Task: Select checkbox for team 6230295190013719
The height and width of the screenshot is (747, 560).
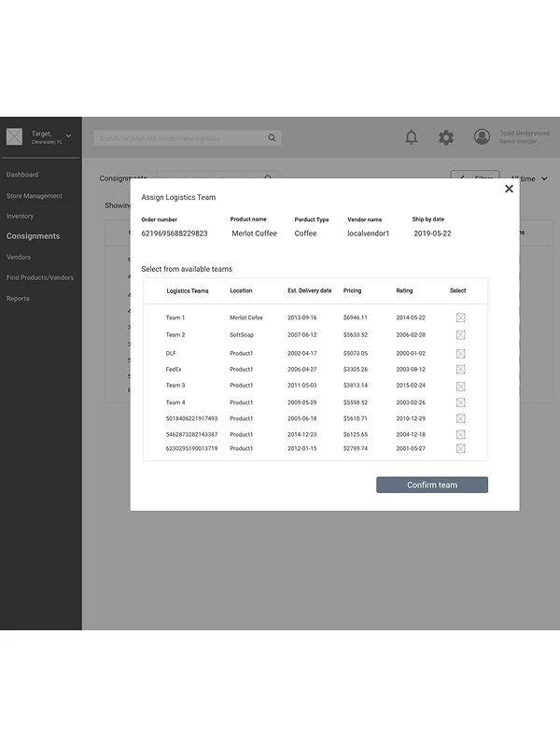Action: pyautogui.click(x=460, y=448)
